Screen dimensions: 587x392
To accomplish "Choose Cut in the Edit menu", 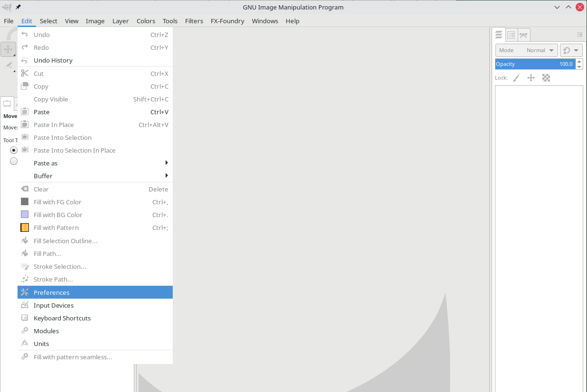I will 95,73.
